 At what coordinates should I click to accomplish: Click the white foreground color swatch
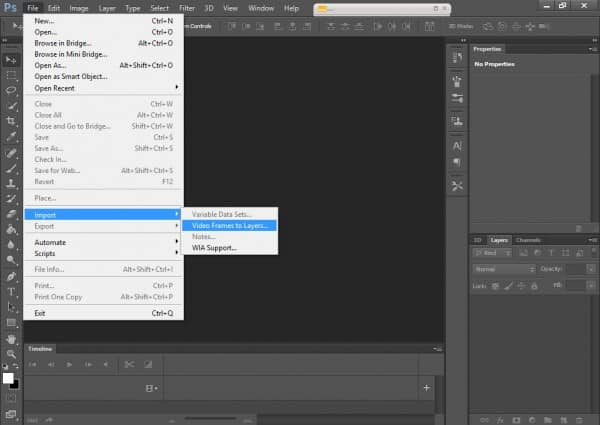tap(8, 378)
